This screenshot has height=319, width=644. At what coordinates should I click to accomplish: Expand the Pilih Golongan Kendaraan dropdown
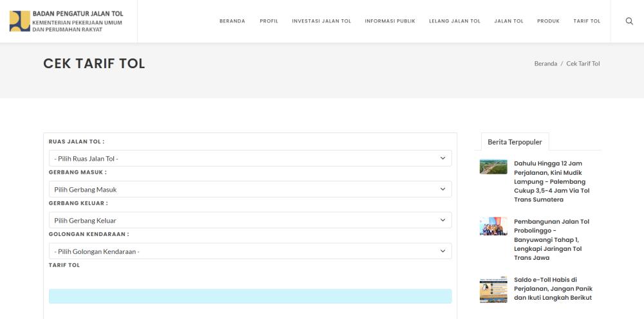click(250, 251)
